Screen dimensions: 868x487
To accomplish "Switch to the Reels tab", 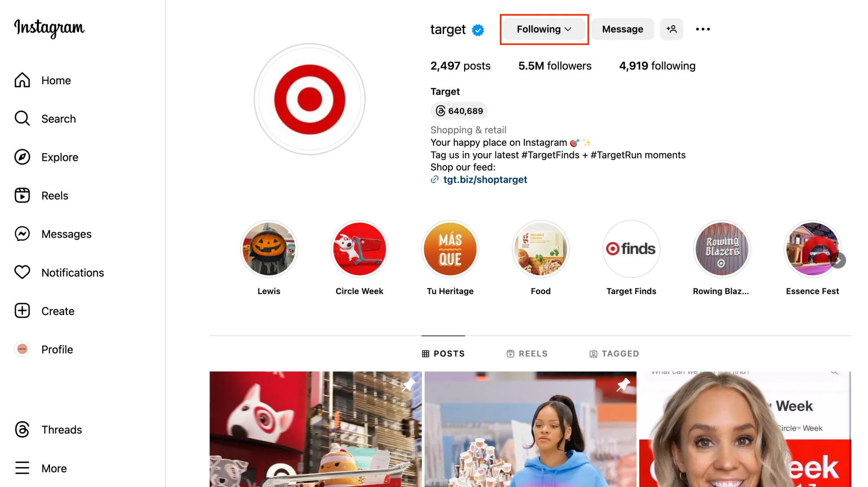I will (527, 354).
